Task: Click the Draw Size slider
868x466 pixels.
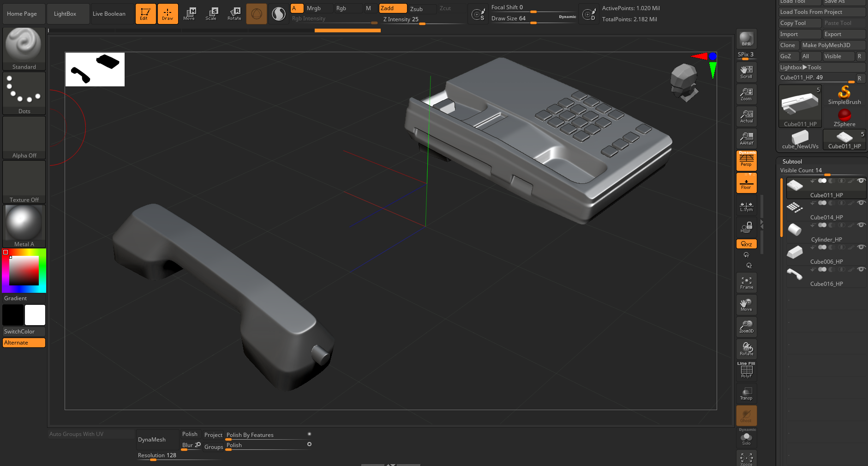Action: tap(533, 19)
